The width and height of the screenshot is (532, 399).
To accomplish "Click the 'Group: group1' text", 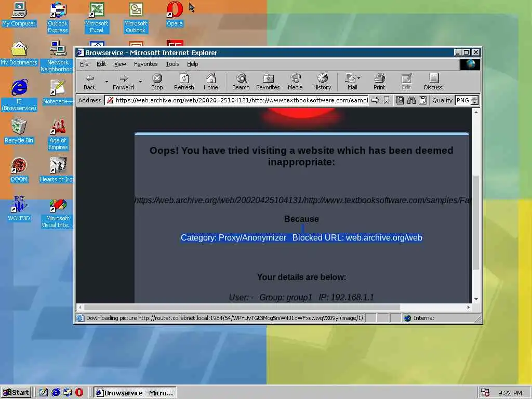I will [x=286, y=298].
